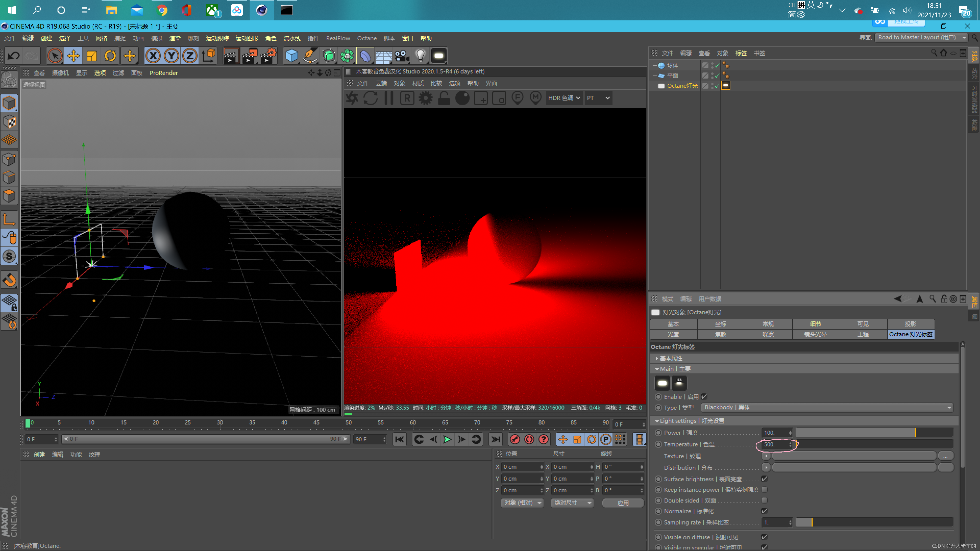This screenshot has height=551, width=980.
Task: Pause the Octane live viewer render
Action: pyautogui.click(x=389, y=98)
